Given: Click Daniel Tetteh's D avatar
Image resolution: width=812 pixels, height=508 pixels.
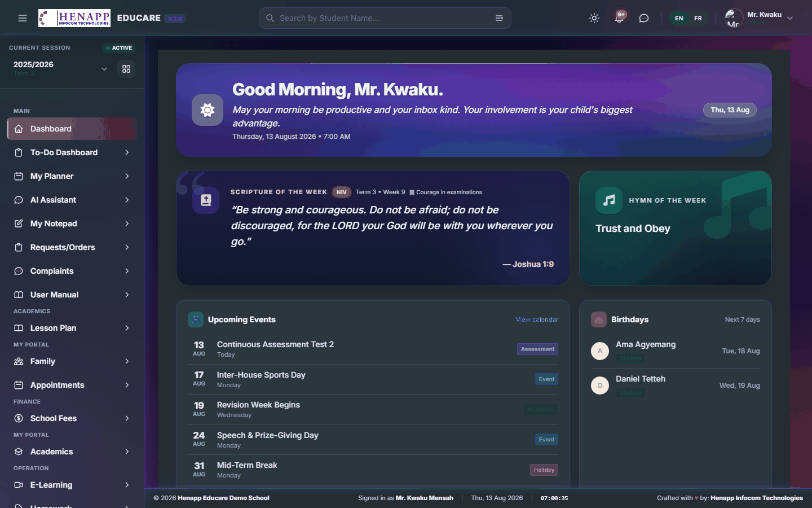Looking at the screenshot, I should coord(600,386).
